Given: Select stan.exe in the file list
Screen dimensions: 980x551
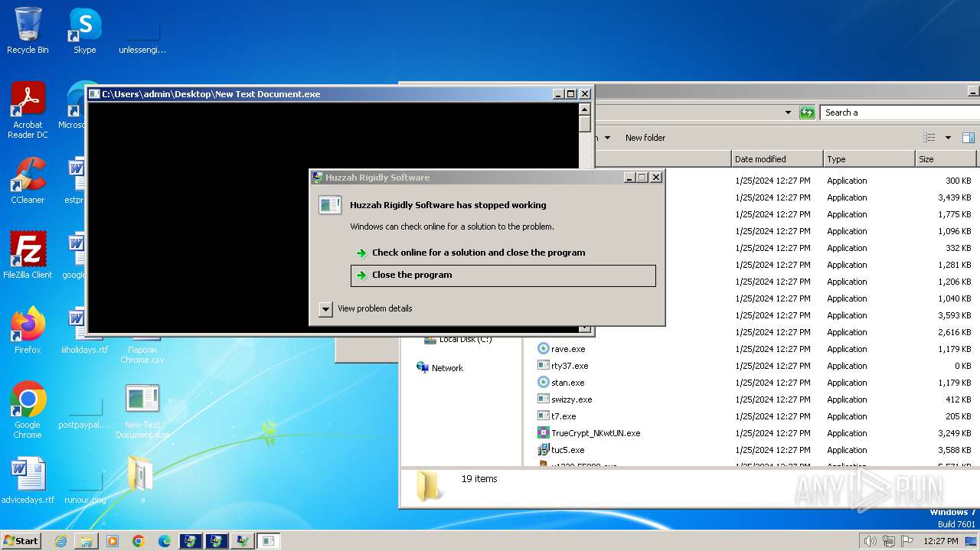Looking at the screenshot, I should [561, 383].
